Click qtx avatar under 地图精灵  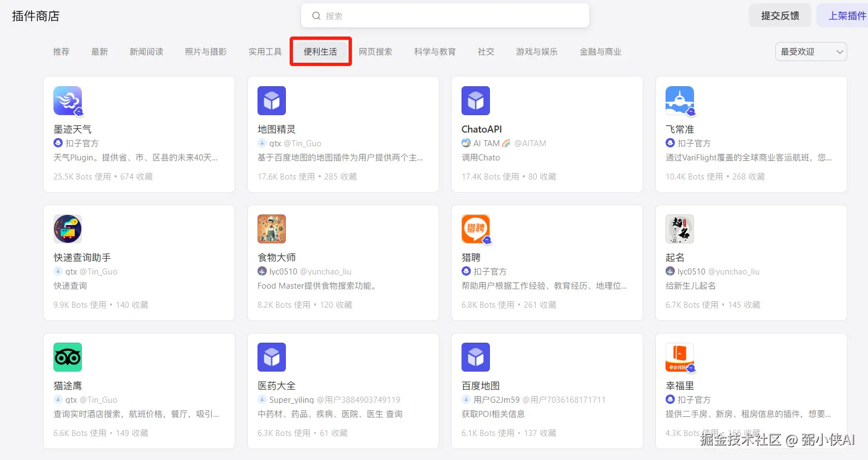(x=262, y=143)
